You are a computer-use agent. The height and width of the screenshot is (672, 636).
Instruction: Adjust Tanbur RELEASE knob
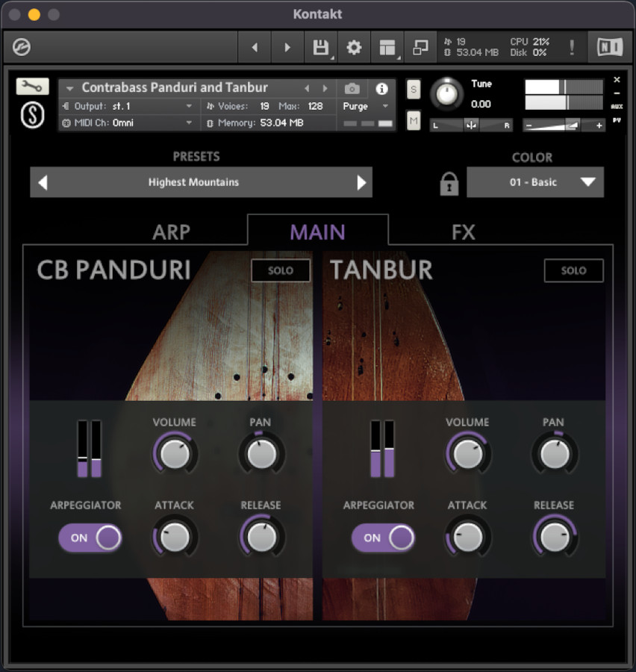click(554, 537)
